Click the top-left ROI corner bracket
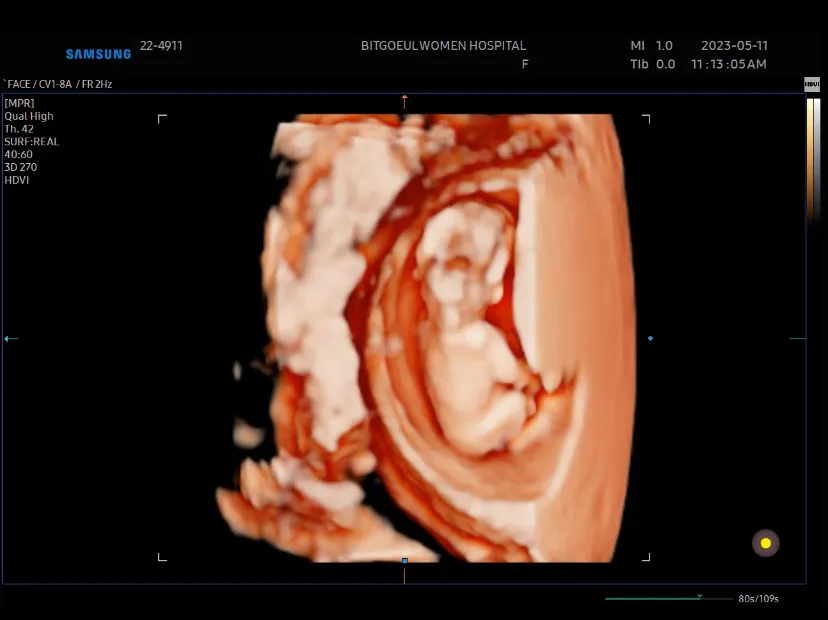 (x=162, y=119)
